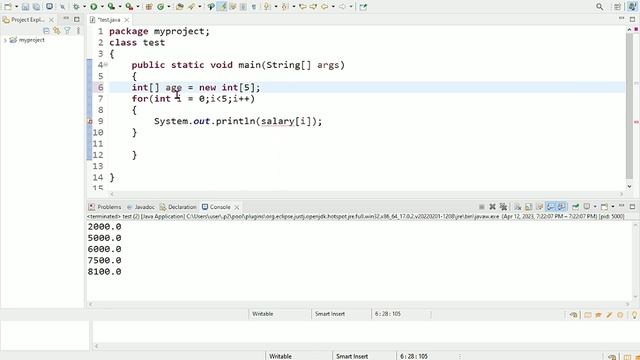This screenshot has width=640, height=360.
Task: Close the test.java editor tab
Action: [x=127, y=20]
